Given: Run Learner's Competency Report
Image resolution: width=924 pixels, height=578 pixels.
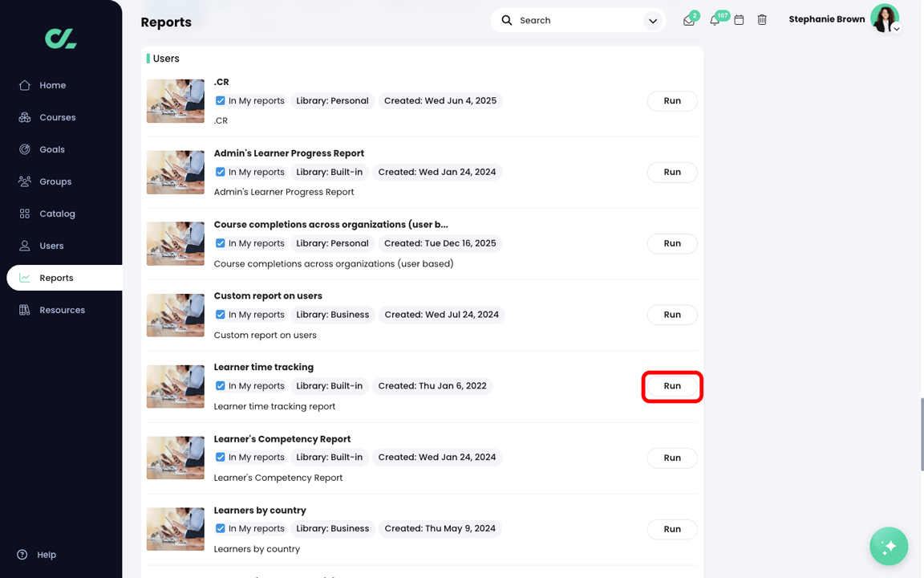Looking at the screenshot, I should [x=672, y=458].
